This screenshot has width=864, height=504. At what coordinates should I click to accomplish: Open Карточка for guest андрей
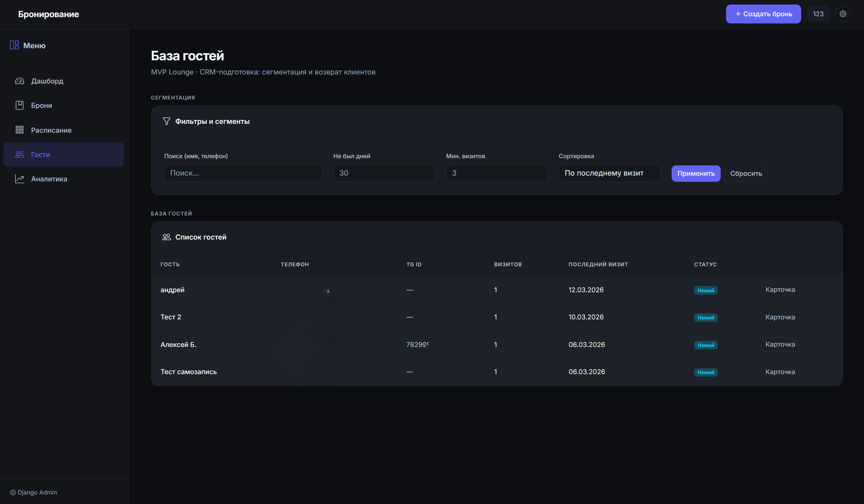coord(780,290)
